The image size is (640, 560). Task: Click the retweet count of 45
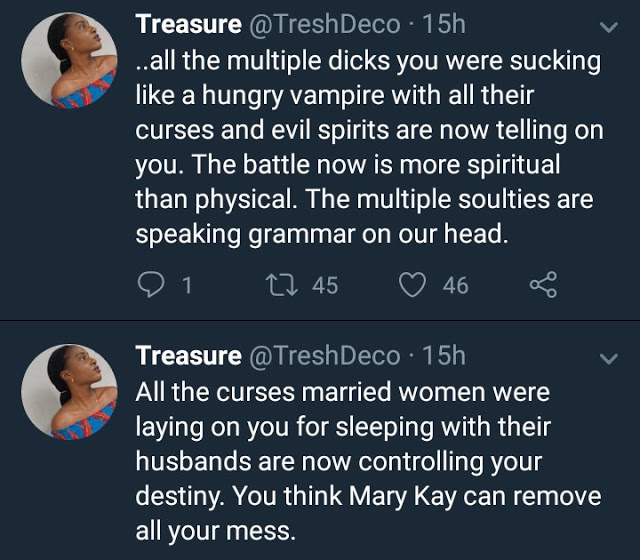pos(325,285)
